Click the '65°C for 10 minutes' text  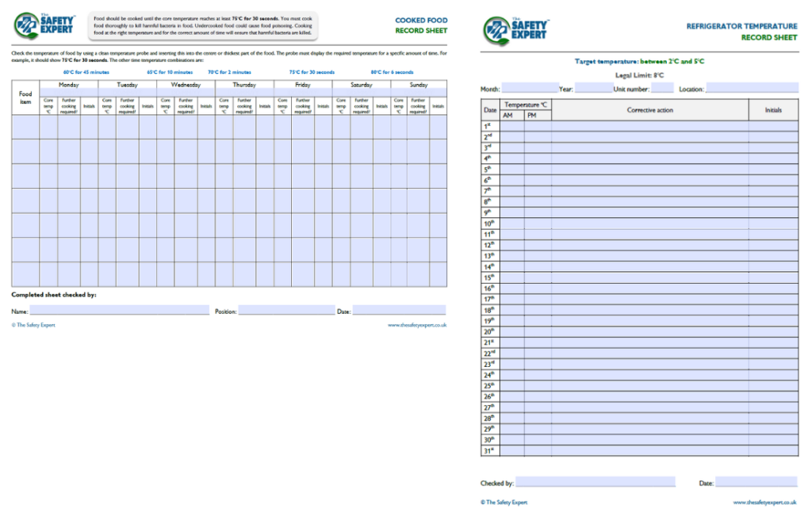tap(170, 72)
